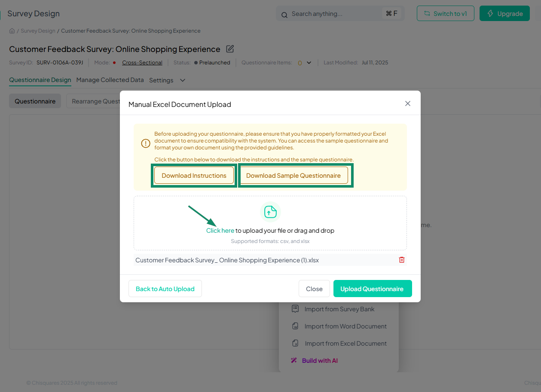The image size is (541, 392).
Task: Click the Download Instructions button
Action: point(194,176)
